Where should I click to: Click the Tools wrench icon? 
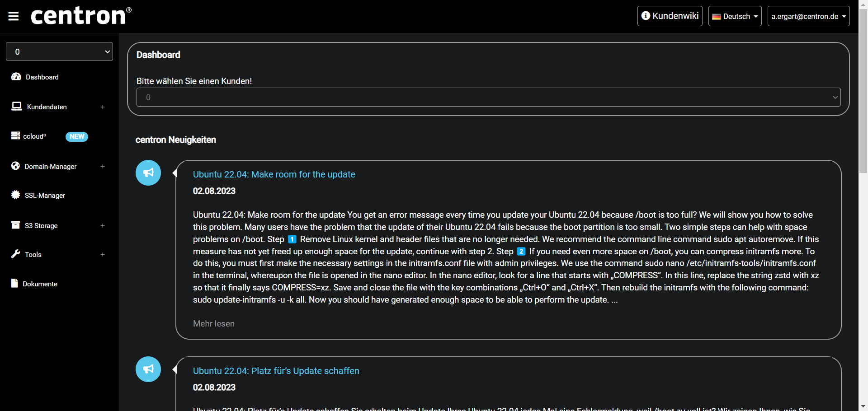[x=16, y=254]
